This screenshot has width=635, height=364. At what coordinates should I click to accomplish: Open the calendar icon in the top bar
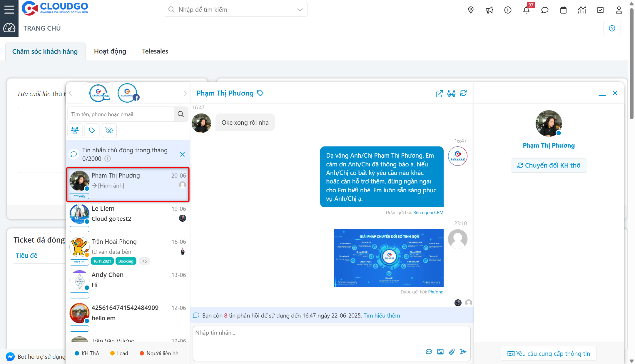(x=563, y=10)
